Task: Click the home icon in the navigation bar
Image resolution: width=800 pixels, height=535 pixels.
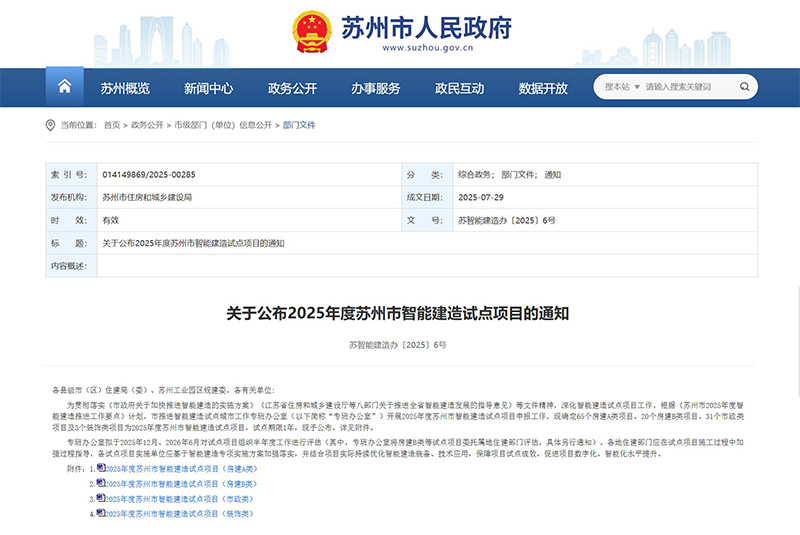Action: pyautogui.click(x=64, y=86)
